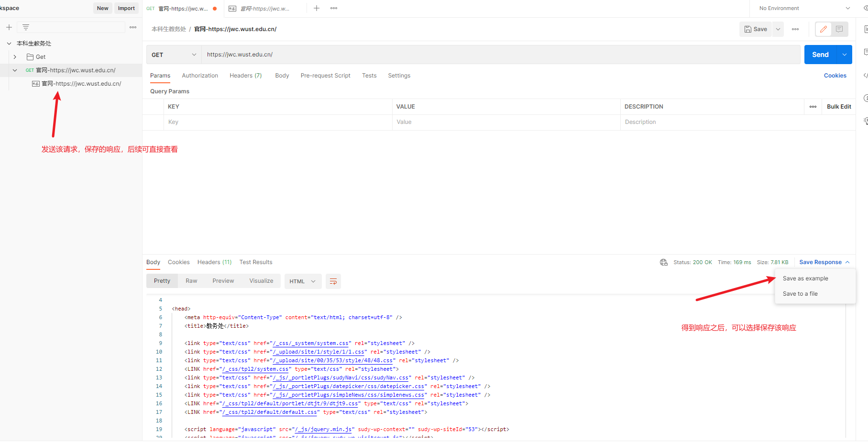The image size is (868, 444).
Task: Select the GET 官网 request in the sidebar
Action: point(71,70)
